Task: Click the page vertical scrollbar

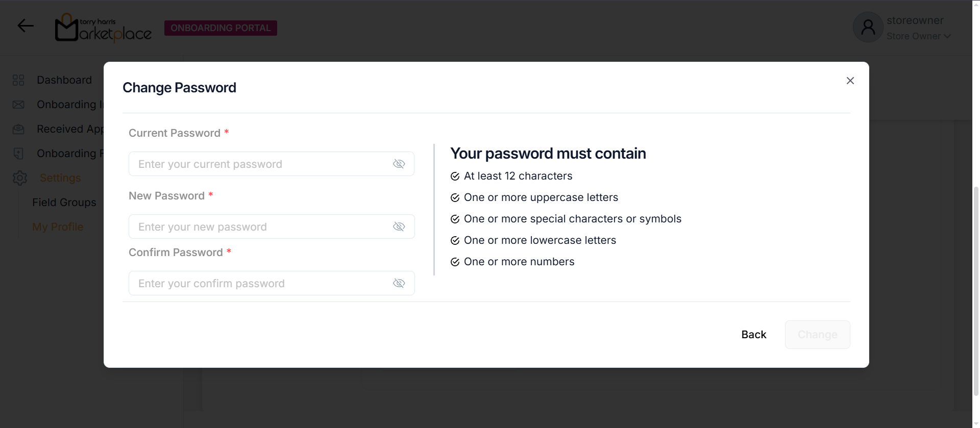Action: pos(976,291)
